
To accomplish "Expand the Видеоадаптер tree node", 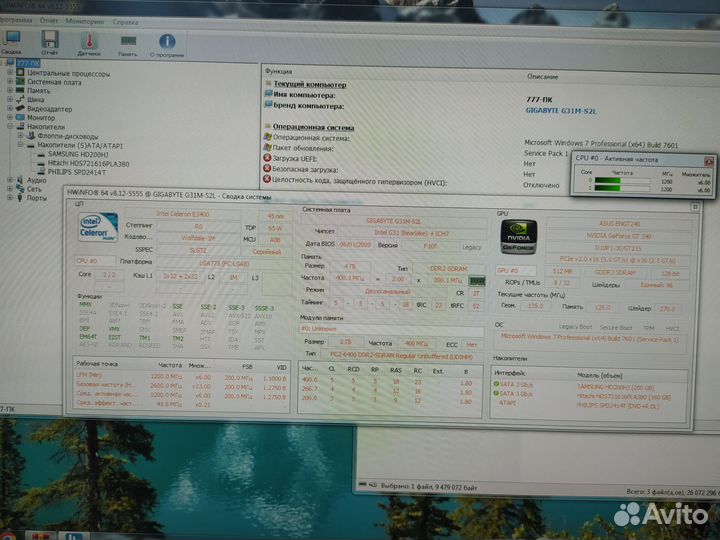I will point(11,109).
